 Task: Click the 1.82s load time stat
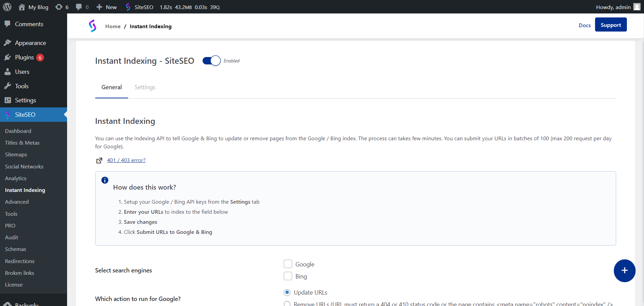[166, 7]
